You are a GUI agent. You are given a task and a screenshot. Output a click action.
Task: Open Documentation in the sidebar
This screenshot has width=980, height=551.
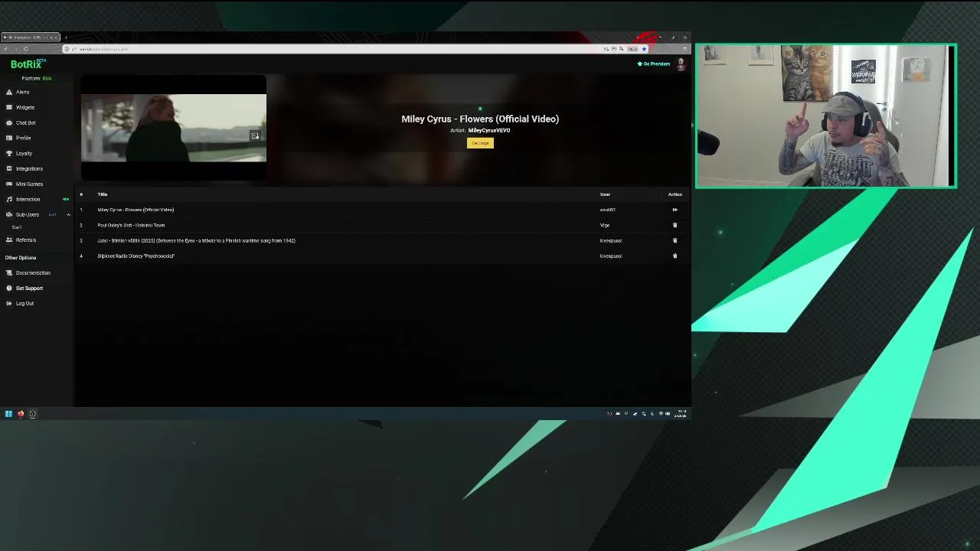(33, 272)
